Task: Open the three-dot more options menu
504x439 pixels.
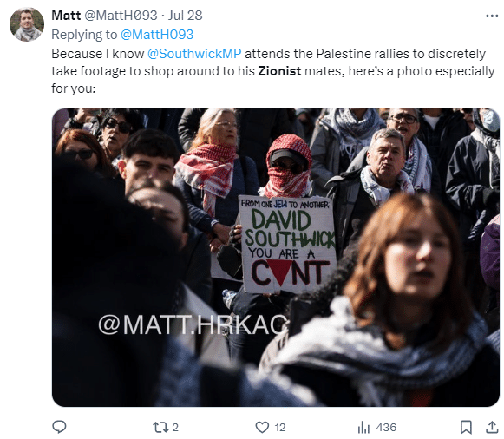Action: click(492, 16)
